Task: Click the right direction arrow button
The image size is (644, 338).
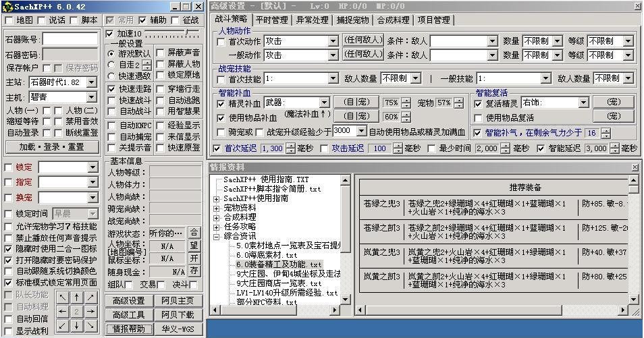Action: 90,311
